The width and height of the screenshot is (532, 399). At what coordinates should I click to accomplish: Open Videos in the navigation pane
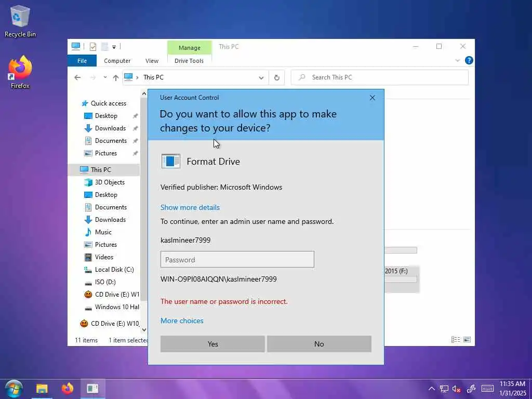point(104,257)
